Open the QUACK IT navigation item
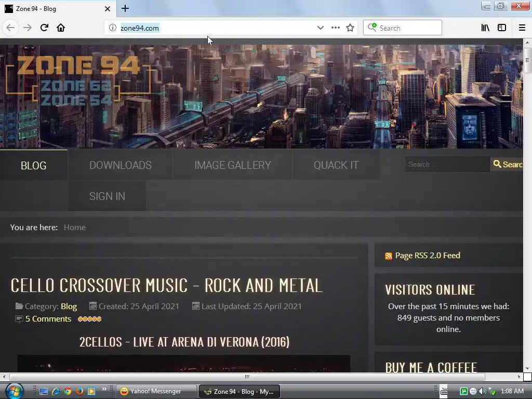The image size is (532, 399). (x=336, y=165)
